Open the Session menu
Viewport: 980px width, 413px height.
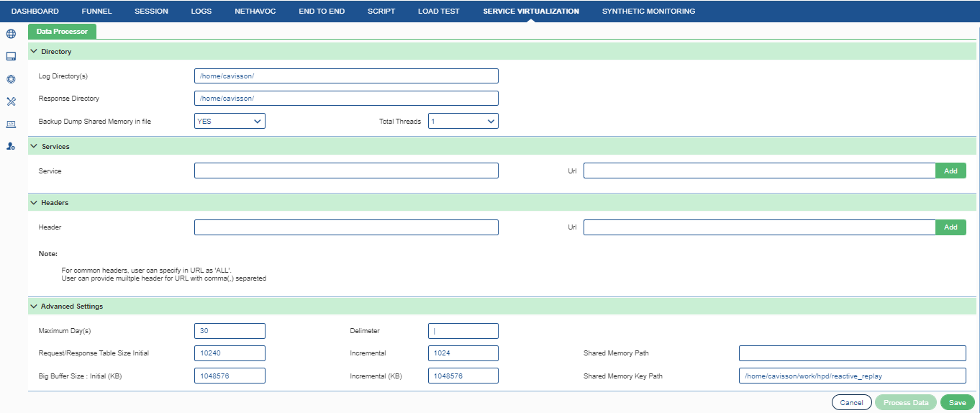click(151, 12)
